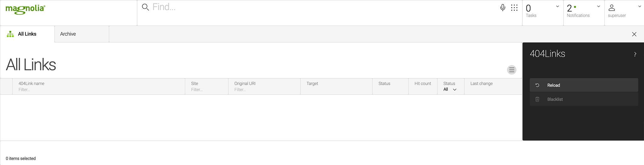Select the All Links tab
The image size is (644, 165).
point(27,34)
